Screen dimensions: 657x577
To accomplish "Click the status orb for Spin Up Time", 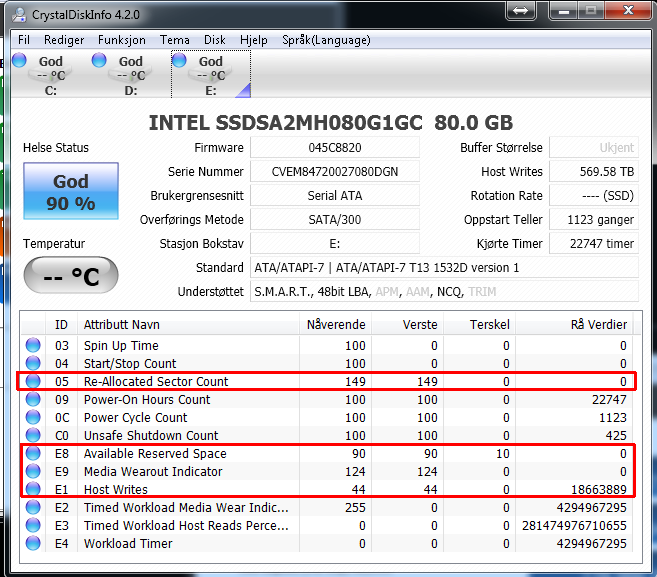I will 33,345.
